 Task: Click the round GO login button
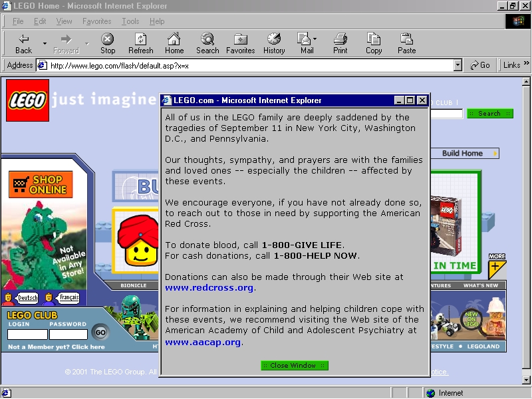click(x=100, y=332)
